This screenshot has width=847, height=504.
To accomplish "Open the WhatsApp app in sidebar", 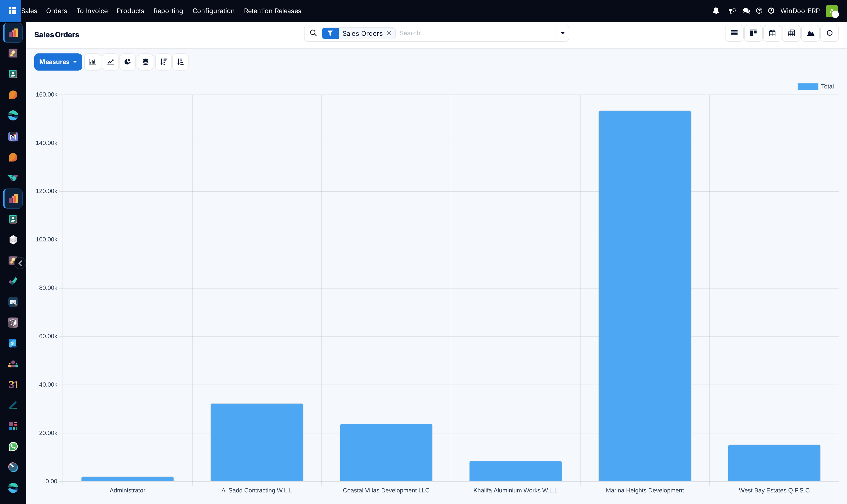I will point(13,447).
